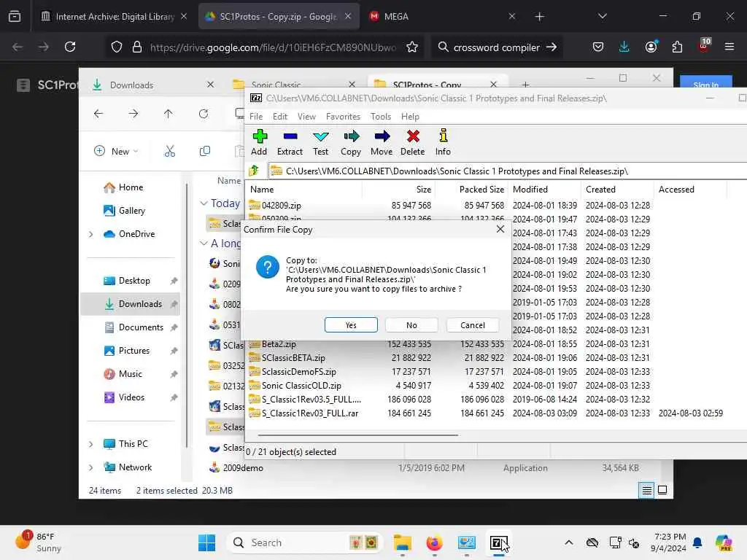Open the 7-Zip Favorites menu

tap(343, 116)
